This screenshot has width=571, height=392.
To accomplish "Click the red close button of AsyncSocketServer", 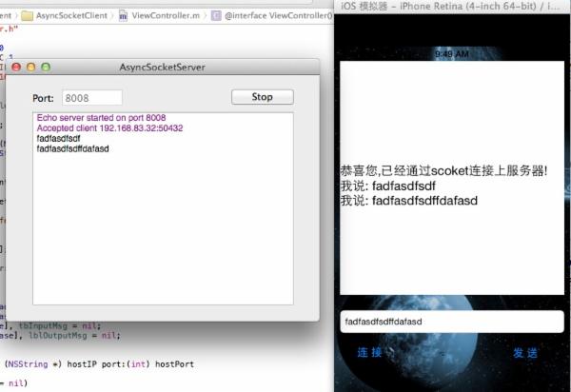I will [x=16, y=68].
